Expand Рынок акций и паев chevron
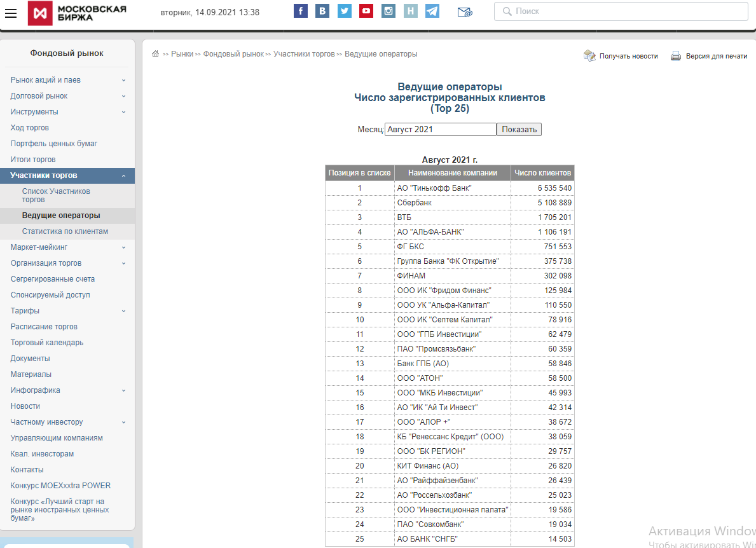This screenshot has width=756, height=548. 123,81
